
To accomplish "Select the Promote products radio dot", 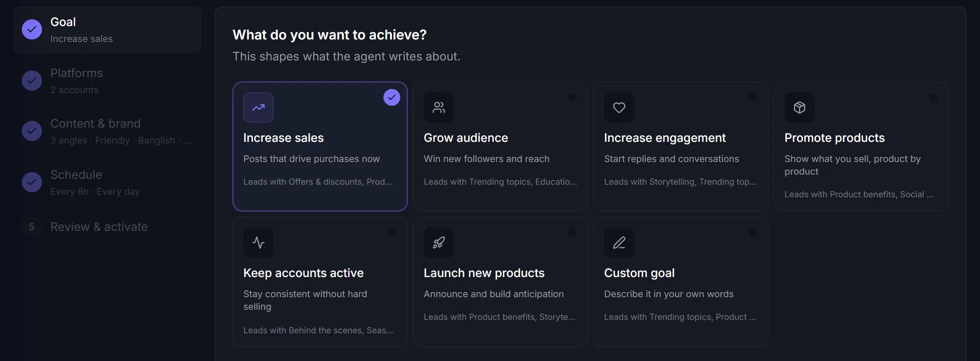I will pyautogui.click(x=933, y=97).
